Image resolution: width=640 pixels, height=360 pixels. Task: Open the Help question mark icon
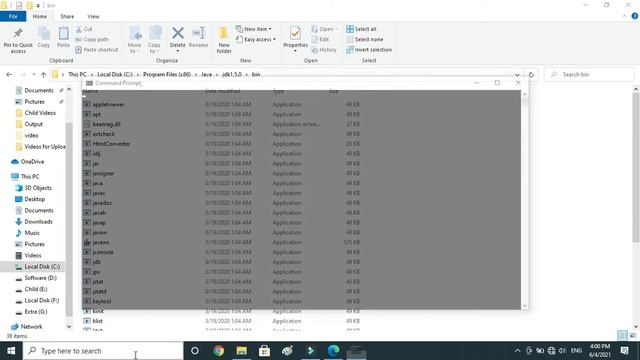click(635, 16)
